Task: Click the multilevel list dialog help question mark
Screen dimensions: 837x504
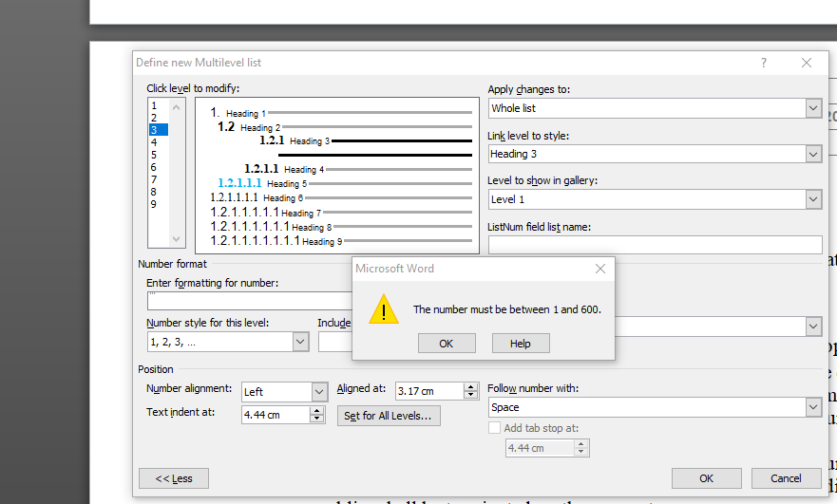Action: coord(764,63)
